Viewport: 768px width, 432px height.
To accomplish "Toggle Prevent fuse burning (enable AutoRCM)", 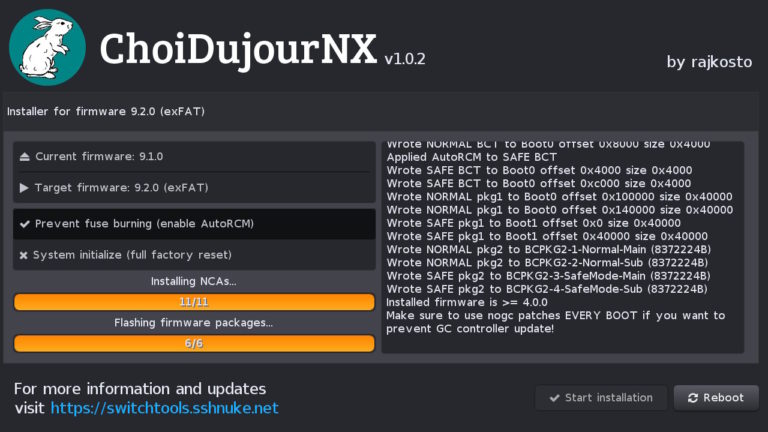I will [x=194, y=224].
